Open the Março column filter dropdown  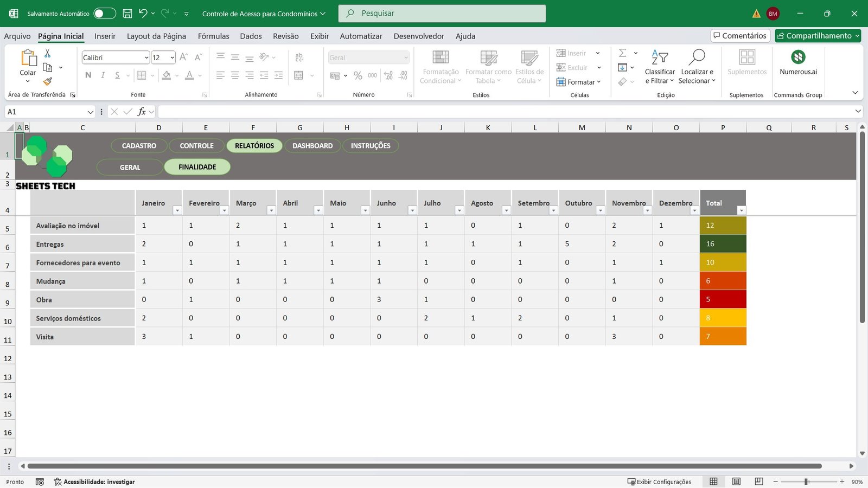click(271, 210)
